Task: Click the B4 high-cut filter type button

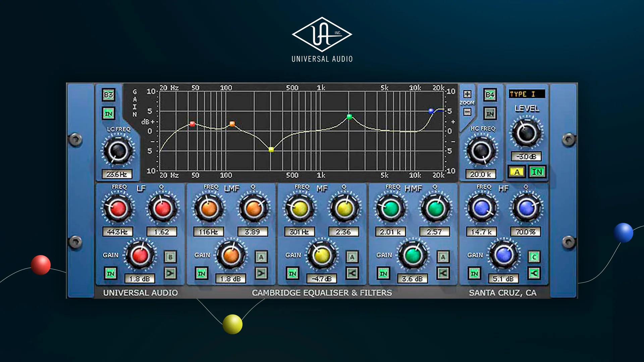Action: click(490, 95)
